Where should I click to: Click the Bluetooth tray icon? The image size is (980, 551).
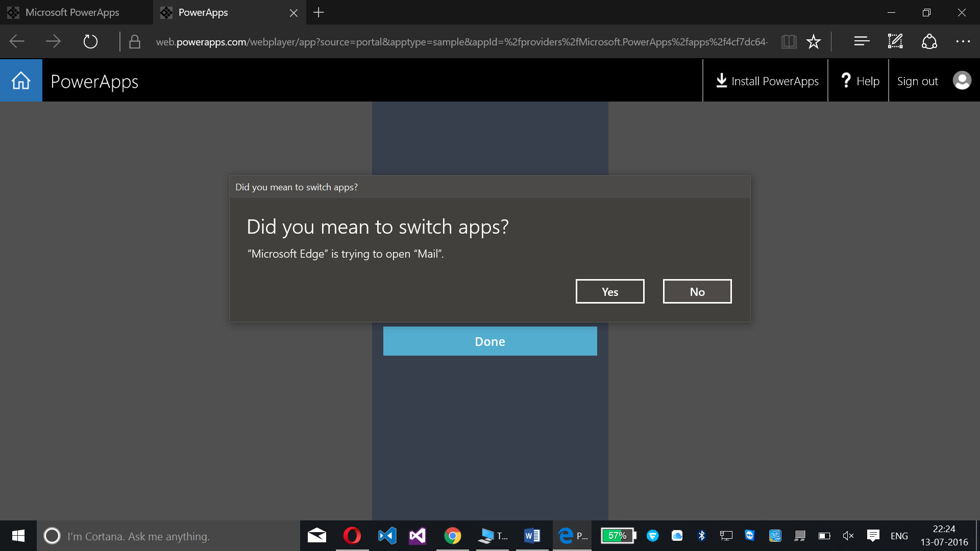point(701,536)
